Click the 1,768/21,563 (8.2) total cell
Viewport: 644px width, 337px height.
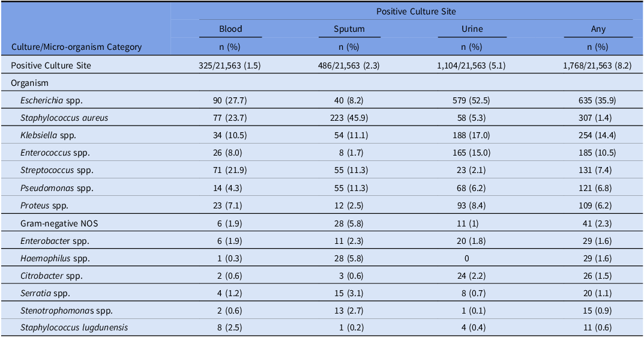598,65
